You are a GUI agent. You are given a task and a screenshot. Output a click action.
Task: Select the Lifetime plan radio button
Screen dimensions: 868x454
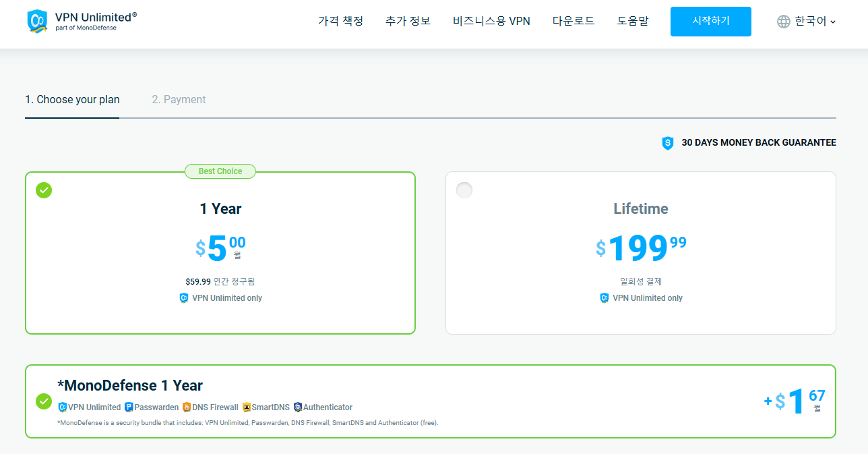click(464, 190)
